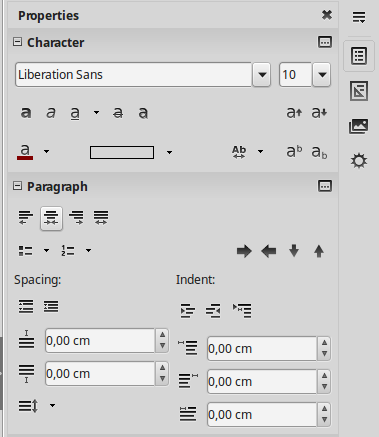Select the font color swatch
This screenshot has width=379, height=437.
[x=25, y=152]
